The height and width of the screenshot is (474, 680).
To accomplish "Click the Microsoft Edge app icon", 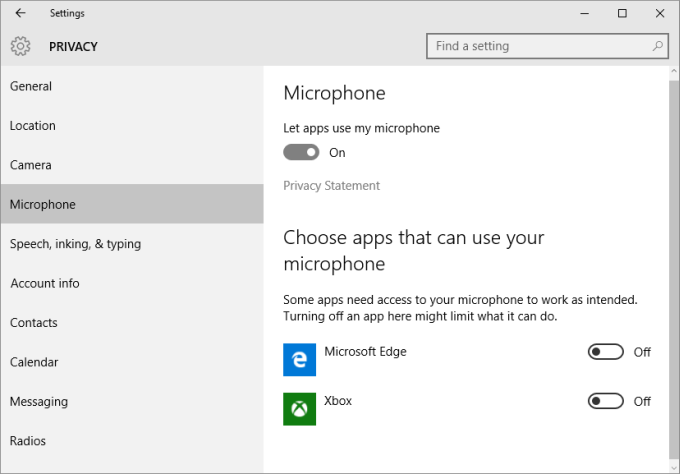I will coord(300,359).
